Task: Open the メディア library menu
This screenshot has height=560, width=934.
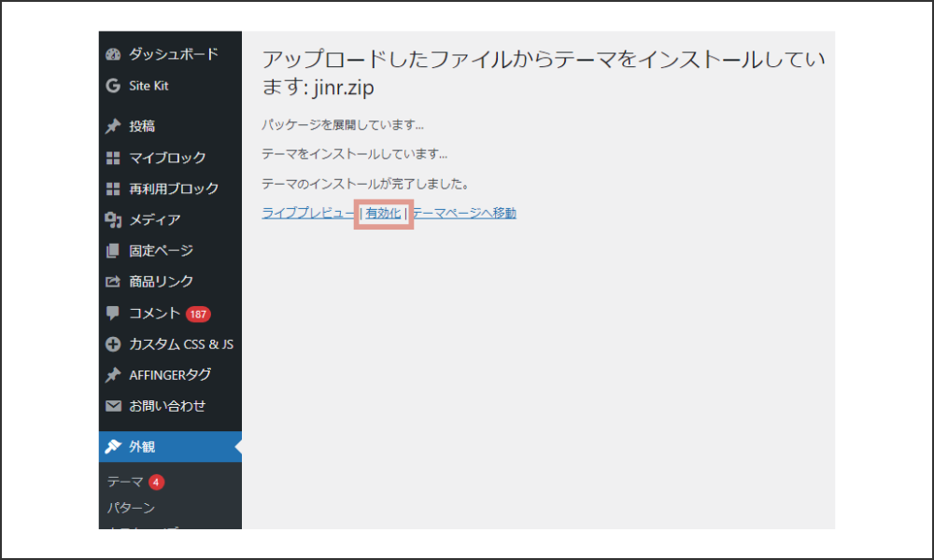Action: tap(155, 219)
